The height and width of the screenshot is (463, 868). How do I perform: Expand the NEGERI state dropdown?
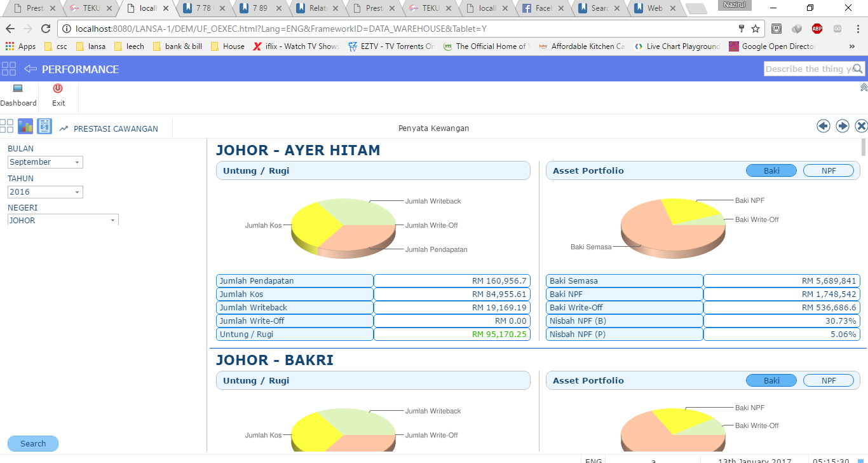pyautogui.click(x=63, y=220)
